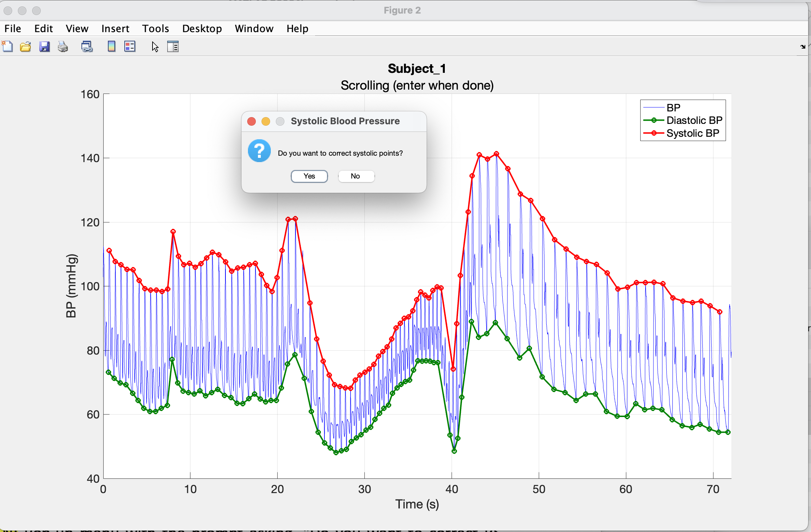Click the red Systolic BP legend line
Image resolution: width=811 pixels, height=532 pixels.
tap(654, 133)
